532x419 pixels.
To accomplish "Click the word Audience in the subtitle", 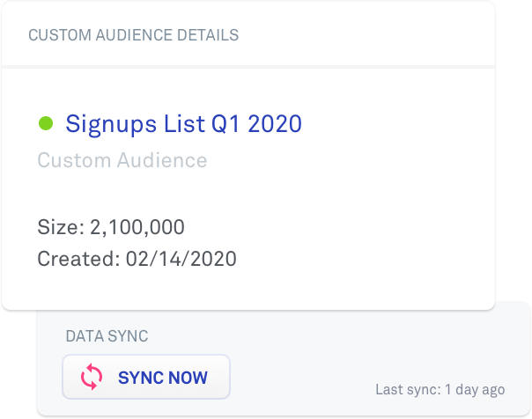I will (162, 160).
